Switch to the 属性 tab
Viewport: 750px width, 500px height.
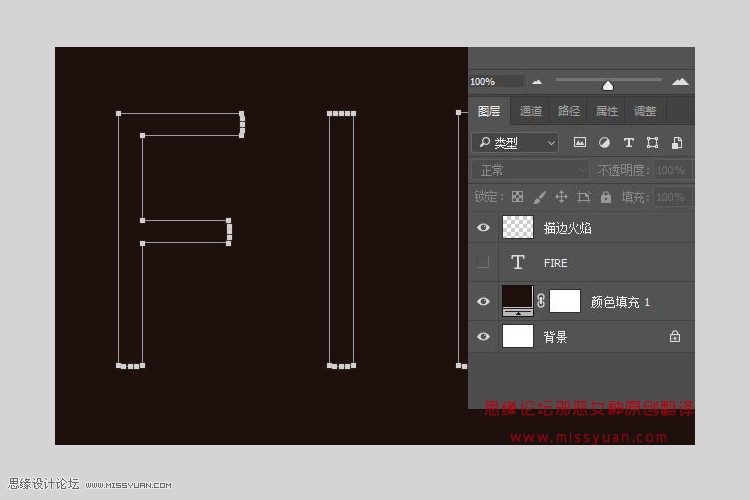pyautogui.click(x=607, y=111)
